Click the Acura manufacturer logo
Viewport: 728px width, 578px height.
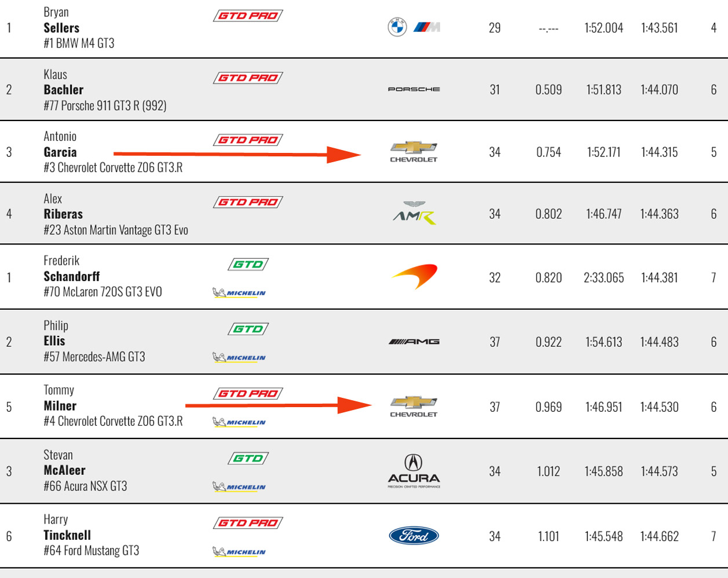coord(414,471)
